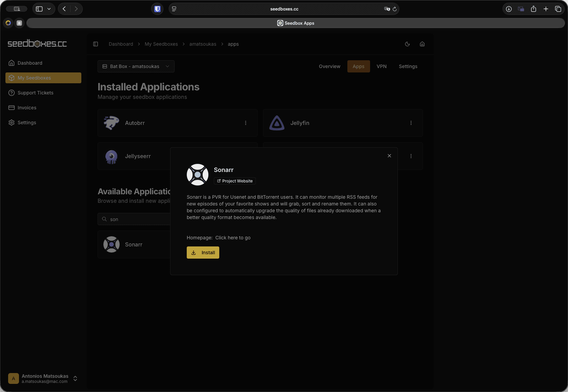Screen dimensions: 568x392
Task: Select the Sonarr available app card
Action: click(134, 244)
